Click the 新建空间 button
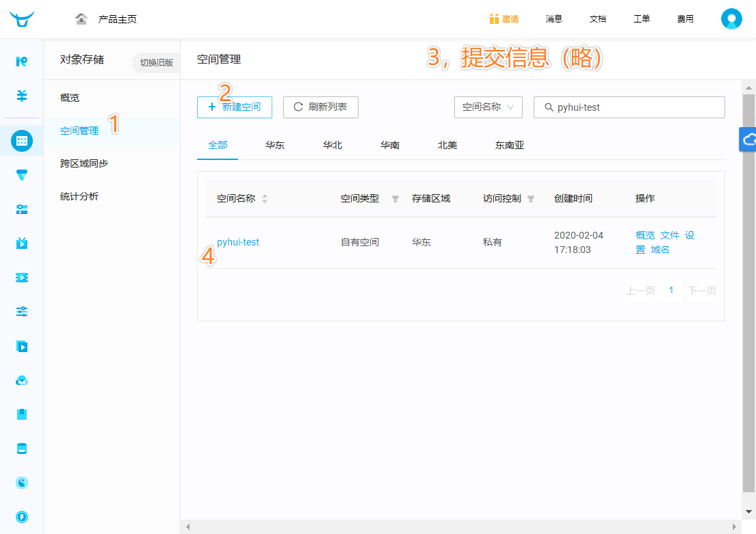 [x=234, y=107]
